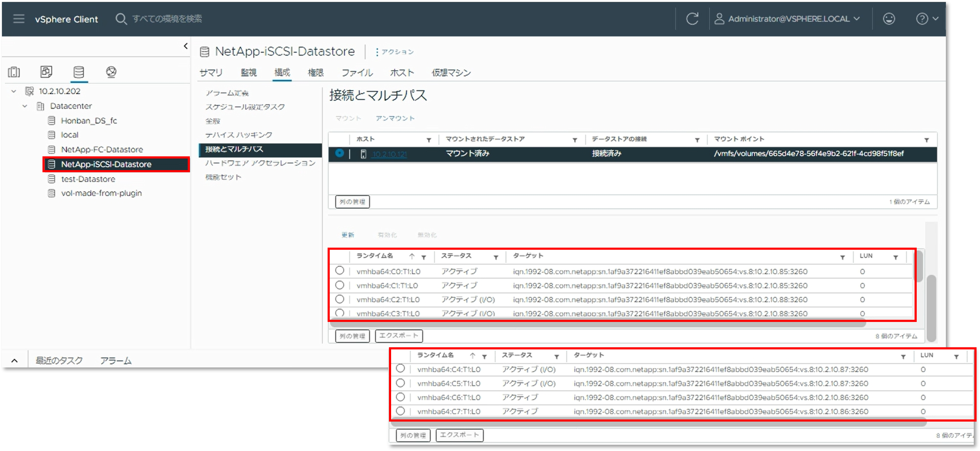
Task: Open the 仮想マシン tab
Action: [x=451, y=72]
